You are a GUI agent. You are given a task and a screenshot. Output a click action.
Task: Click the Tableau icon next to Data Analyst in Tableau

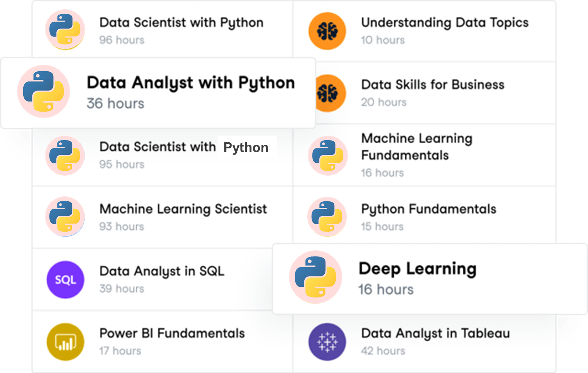pos(327,342)
